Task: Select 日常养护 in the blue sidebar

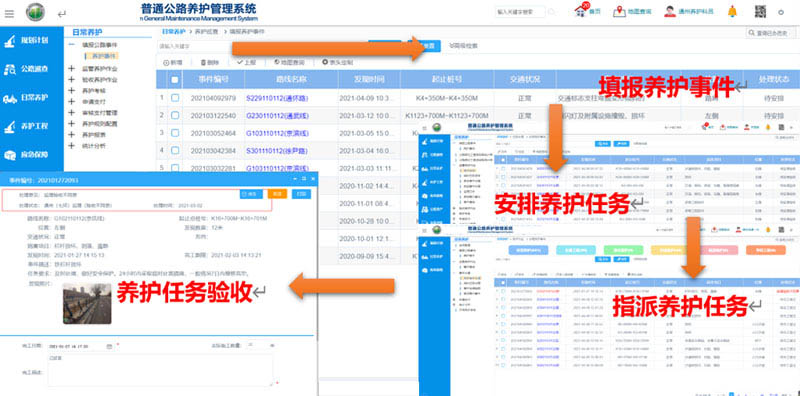Action: 32,98
